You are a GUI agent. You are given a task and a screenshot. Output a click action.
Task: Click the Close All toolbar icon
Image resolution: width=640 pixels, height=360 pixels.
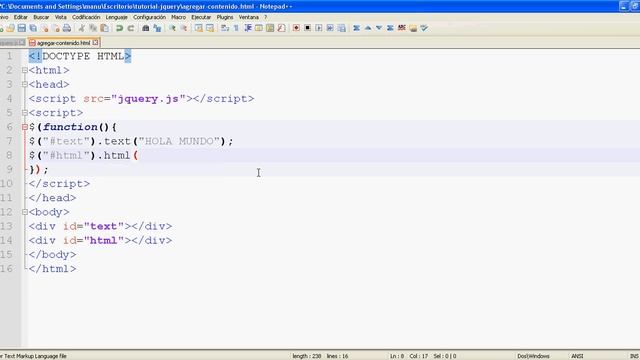pyautogui.click(x=56, y=28)
